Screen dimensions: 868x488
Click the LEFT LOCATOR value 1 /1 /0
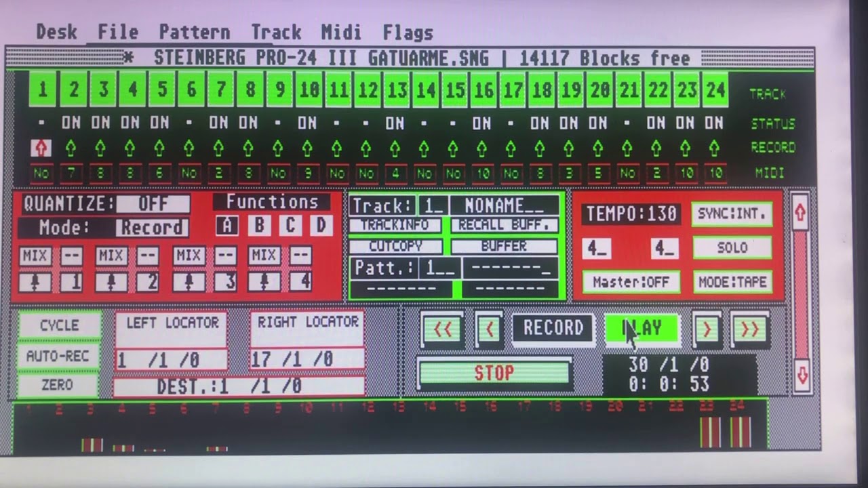click(171, 360)
